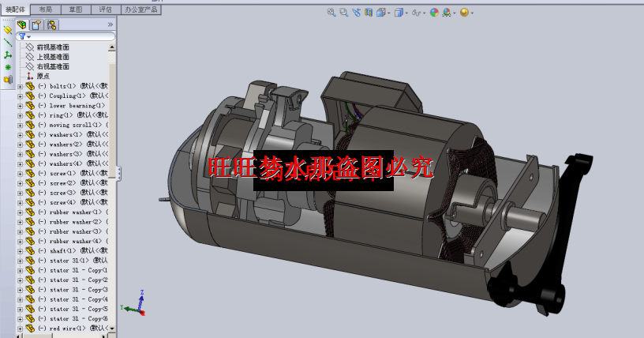Expand the panel tabs with the chevron
This screenshot has height=338, width=644.
point(110,24)
